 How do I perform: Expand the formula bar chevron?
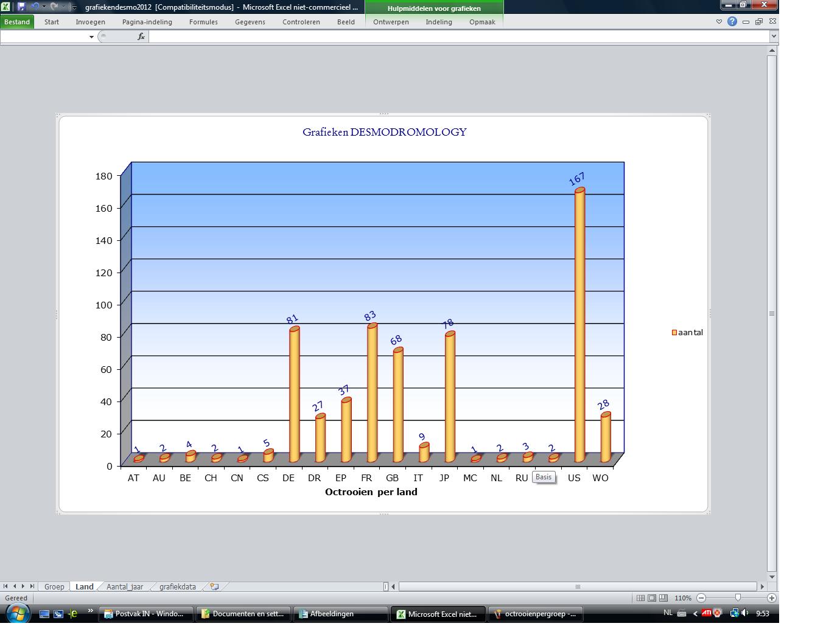coord(774,36)
